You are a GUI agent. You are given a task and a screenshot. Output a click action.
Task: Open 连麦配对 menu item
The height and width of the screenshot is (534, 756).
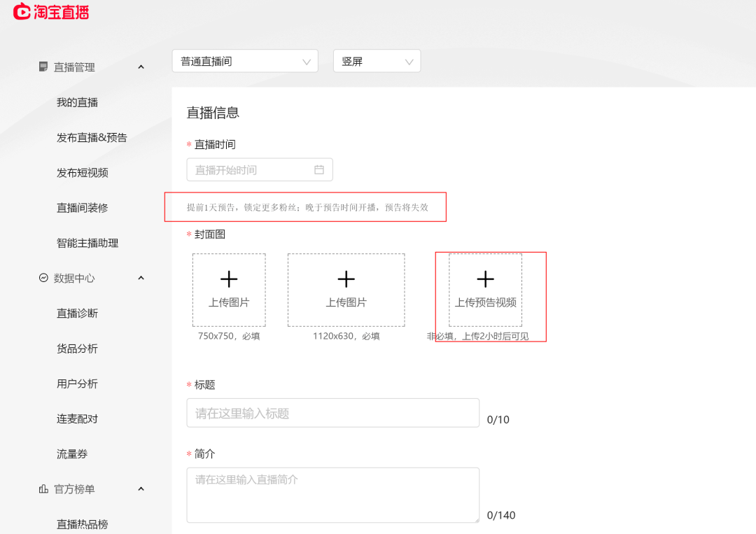77,419
